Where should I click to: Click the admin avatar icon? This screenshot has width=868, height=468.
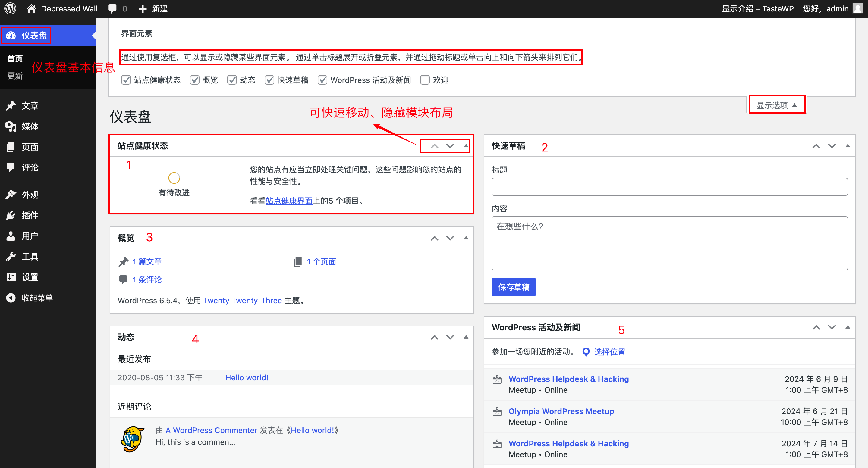point(857,8)
